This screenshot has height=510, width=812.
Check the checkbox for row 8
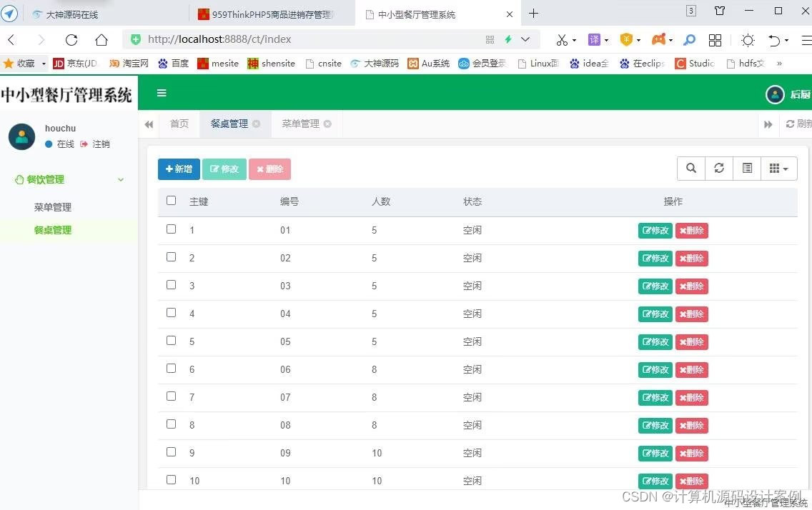172,424
